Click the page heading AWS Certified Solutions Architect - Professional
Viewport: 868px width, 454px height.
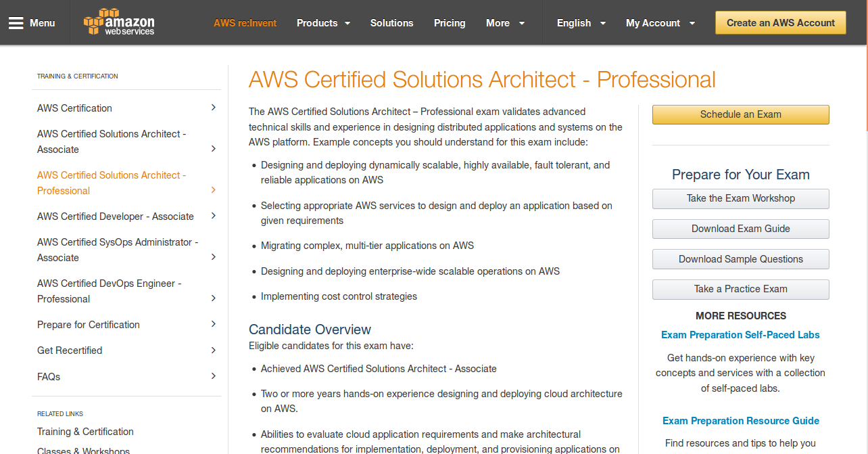click(482, 80)
